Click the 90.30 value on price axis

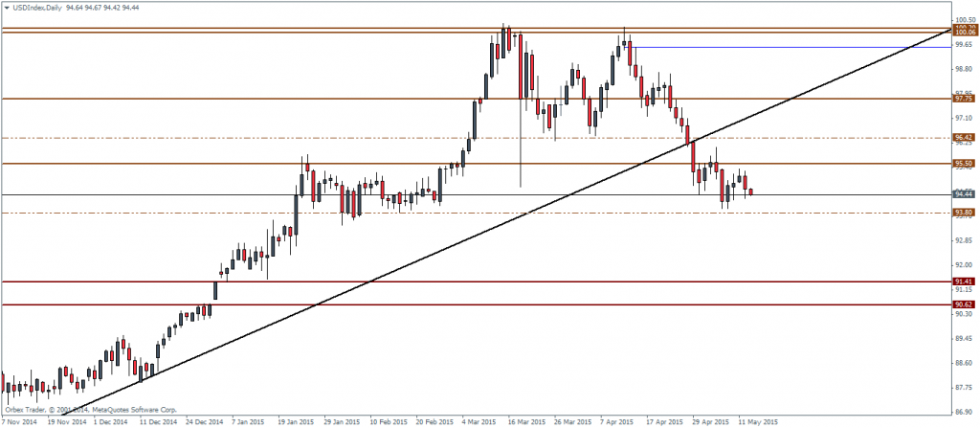pos(963,314)
